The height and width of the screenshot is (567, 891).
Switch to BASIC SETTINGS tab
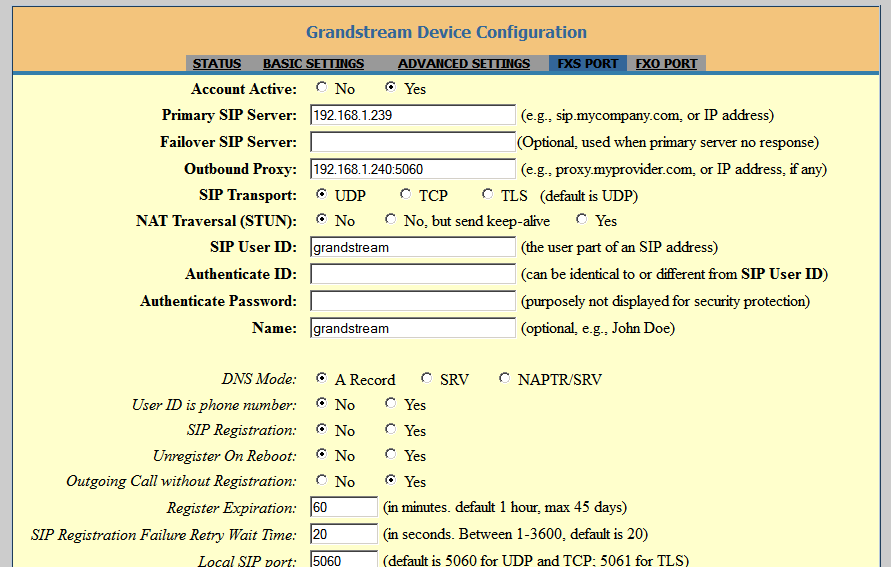coord(313,64)
